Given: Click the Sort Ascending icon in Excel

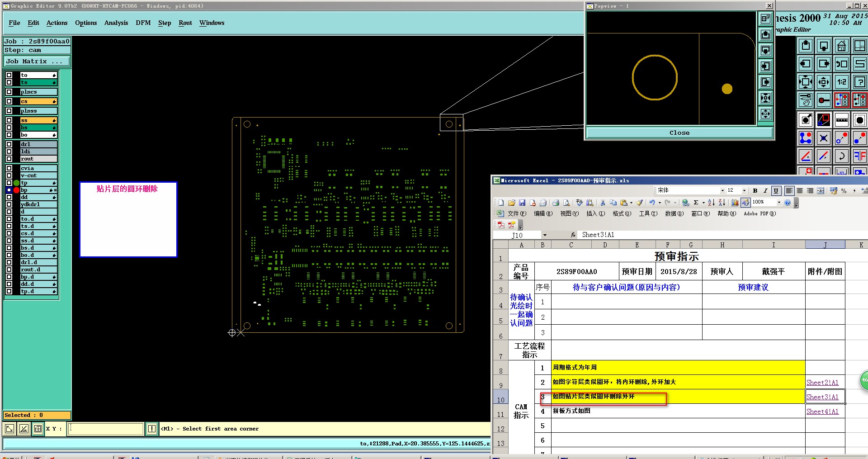Looking at the screenshot, I should [x=712, y=203].
